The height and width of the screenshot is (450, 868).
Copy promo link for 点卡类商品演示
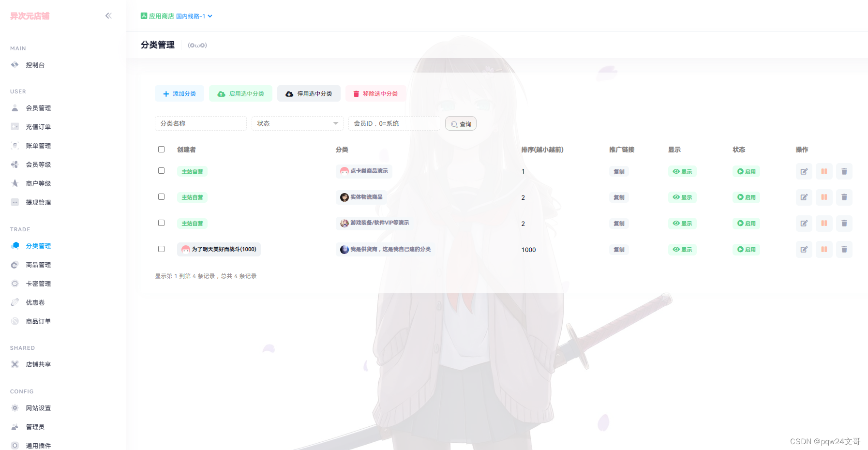point(619,171)
